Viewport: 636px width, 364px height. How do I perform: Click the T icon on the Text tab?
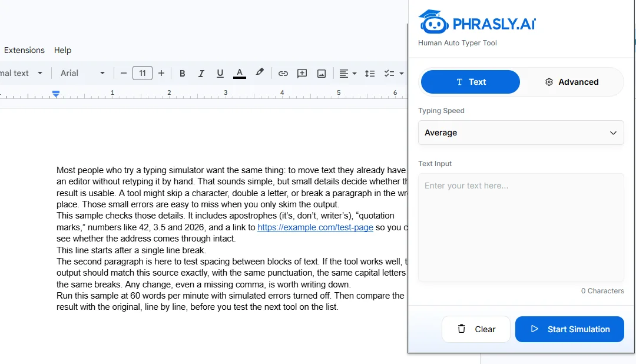point(459,82)
